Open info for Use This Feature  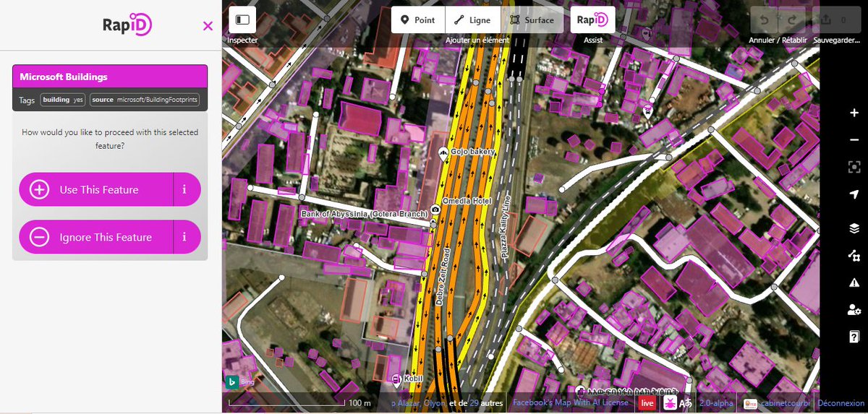(185, 190)
